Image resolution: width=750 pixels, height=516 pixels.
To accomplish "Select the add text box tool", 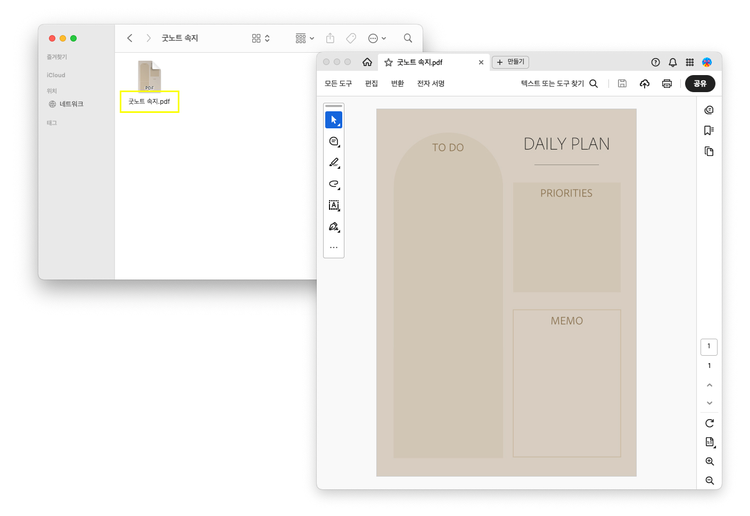I will click(334, 205).
